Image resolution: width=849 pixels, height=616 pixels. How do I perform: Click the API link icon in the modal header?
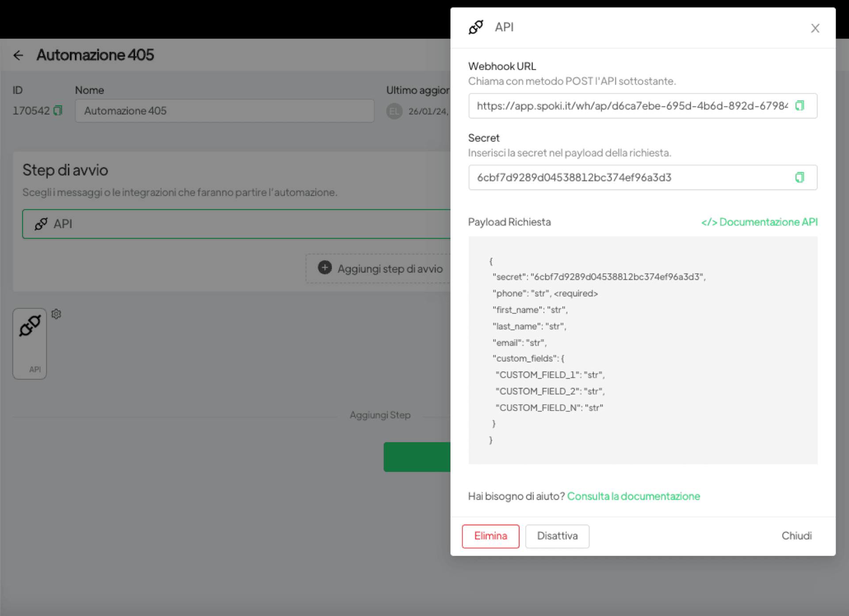[476, 27]
